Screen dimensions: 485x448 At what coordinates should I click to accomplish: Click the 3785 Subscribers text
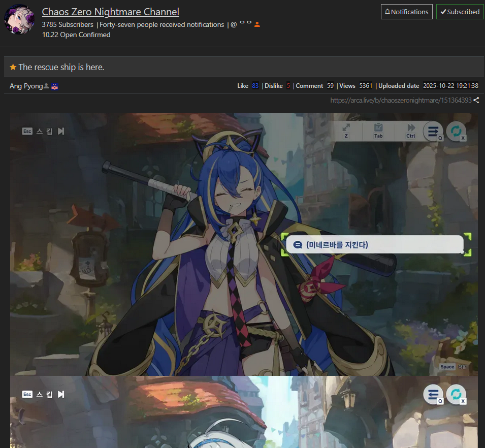pyautogui.click(x=68, y=24)
